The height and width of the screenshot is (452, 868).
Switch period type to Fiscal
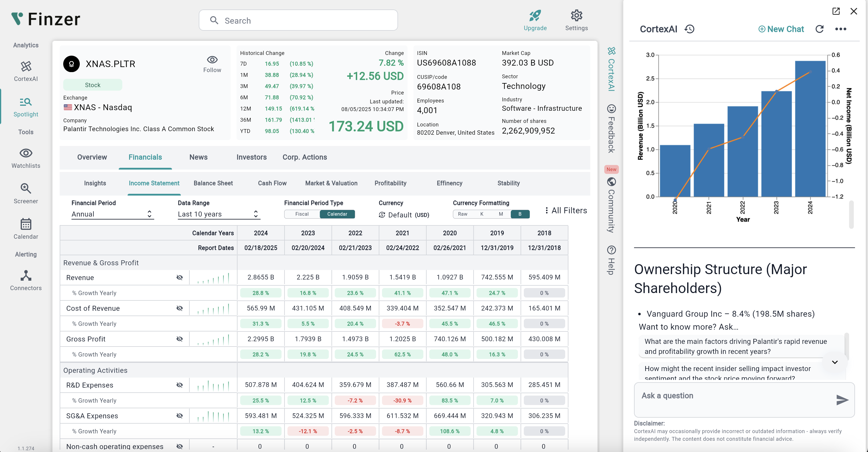coord(302,214)
